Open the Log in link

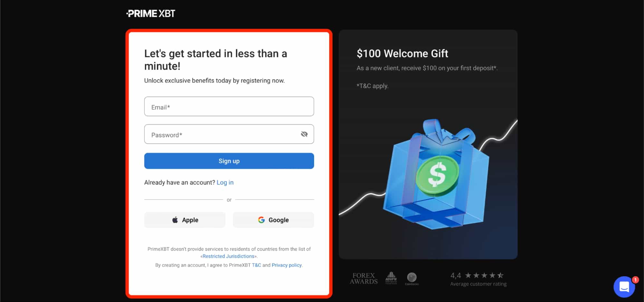click(225, 183)
